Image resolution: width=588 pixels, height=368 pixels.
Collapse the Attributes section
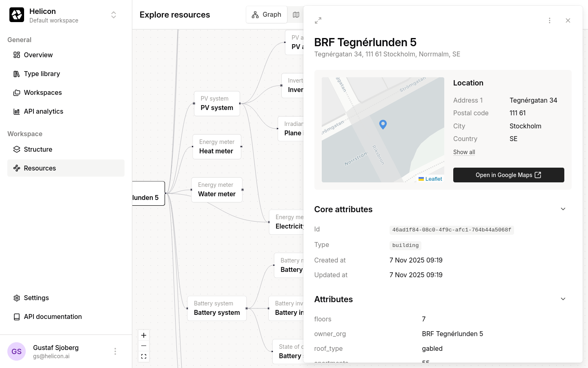point(563,299)
